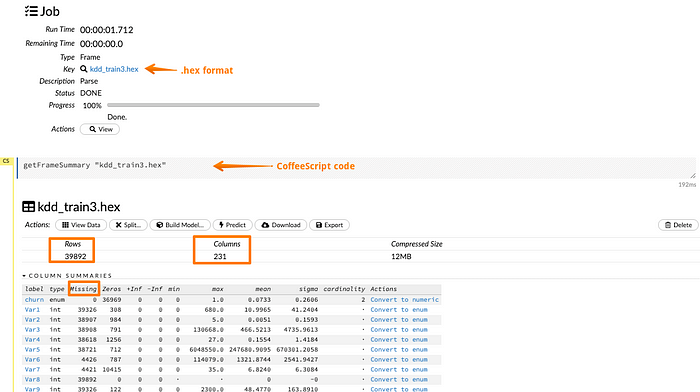Screen dimensions: 700x392
Task: Open the churn column link
Action: (x=34, y=300)
